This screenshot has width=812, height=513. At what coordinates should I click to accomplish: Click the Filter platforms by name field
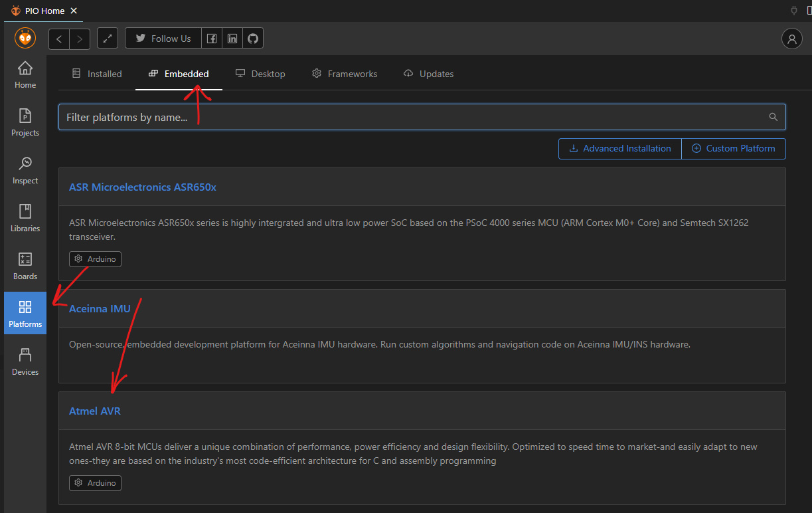412,117
